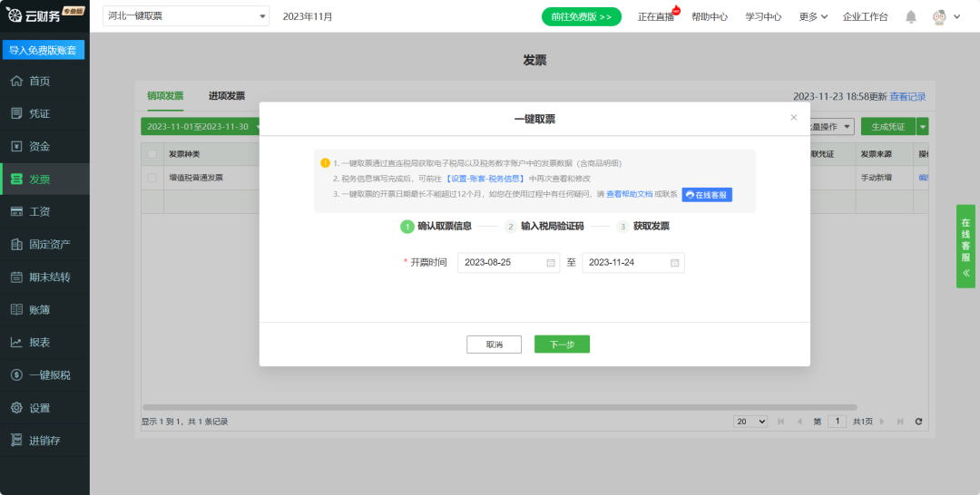
Task: Select the 发票 invoice sidebar icon
Action: click(17, 180)
